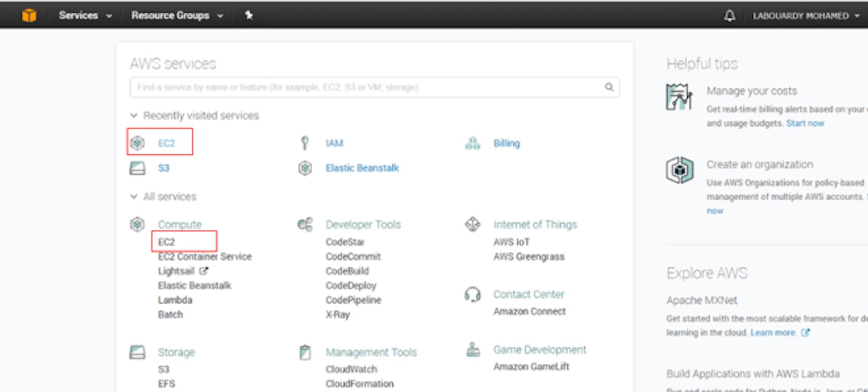Click the Lightsail external link icon
This screenshot has height=392, width=868.
point(203,271)
